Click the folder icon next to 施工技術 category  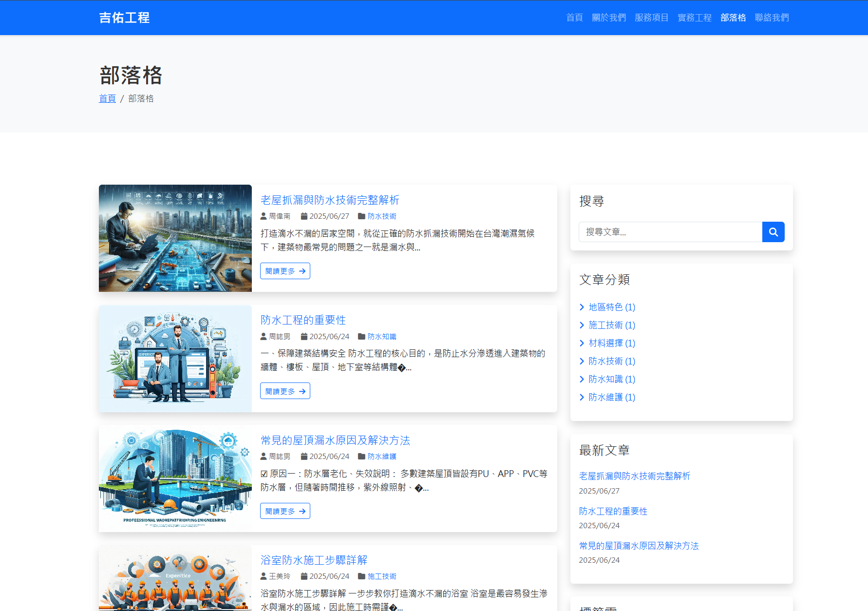coord(361,576)
